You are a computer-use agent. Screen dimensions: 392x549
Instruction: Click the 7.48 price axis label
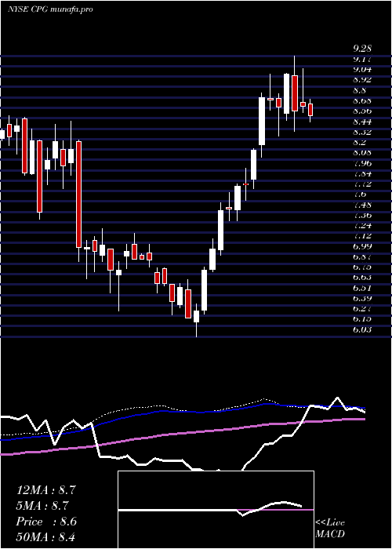point(362,205)
